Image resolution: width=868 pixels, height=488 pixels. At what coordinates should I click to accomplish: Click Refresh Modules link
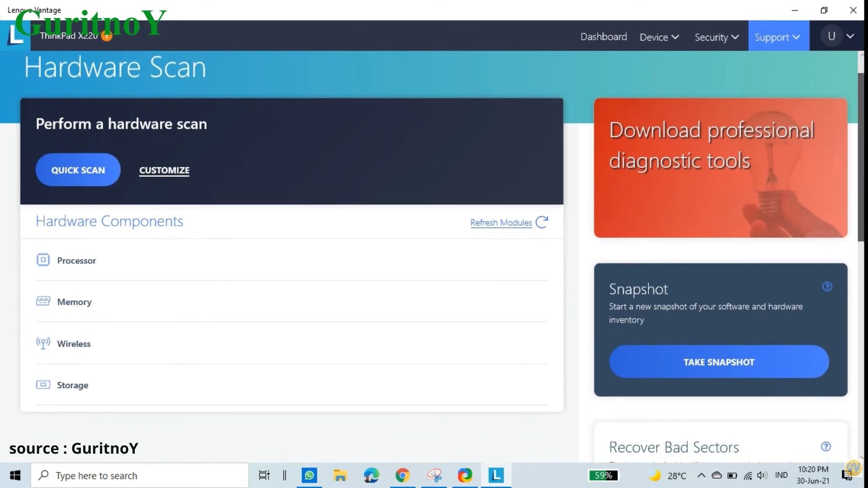[x=501, y=222]
